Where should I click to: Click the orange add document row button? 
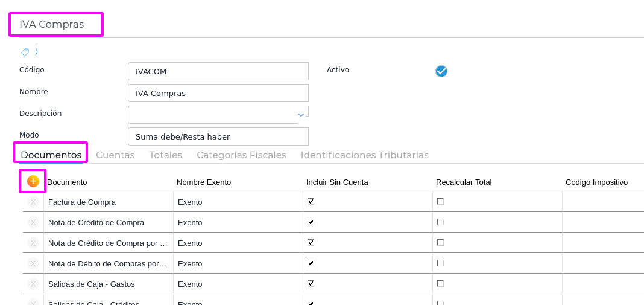[33, 181]
